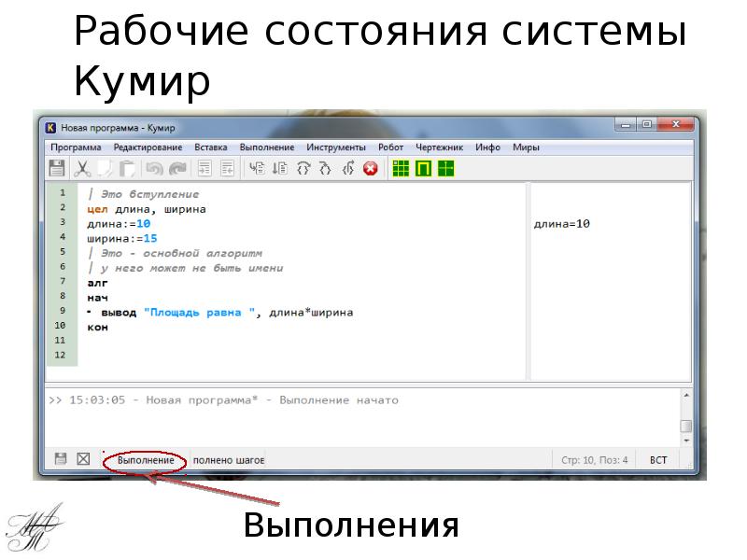Click the continuous run icon
Image resolution: width=747 pixels, height=560 pixels.
tap(258, 168)
